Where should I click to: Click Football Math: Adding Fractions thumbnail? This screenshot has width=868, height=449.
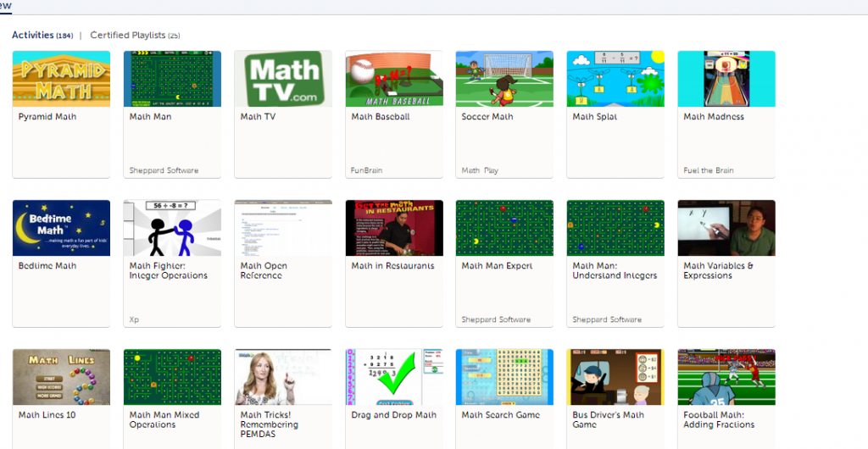(726, 377)
